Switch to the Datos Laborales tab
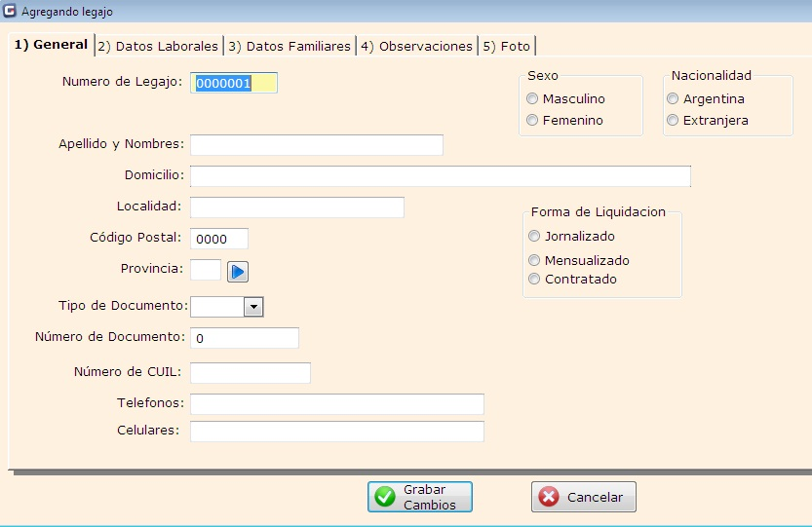 tap(158, 46)
